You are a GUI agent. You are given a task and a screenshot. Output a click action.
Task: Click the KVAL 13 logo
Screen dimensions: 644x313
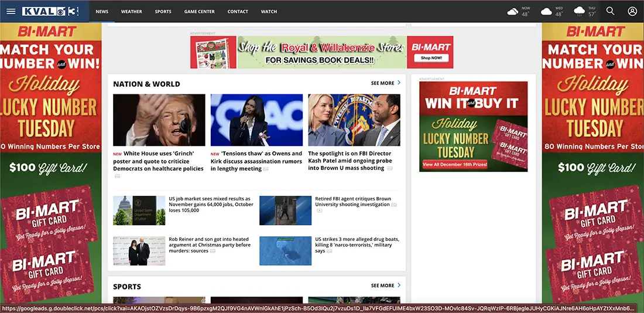[52, 12]
